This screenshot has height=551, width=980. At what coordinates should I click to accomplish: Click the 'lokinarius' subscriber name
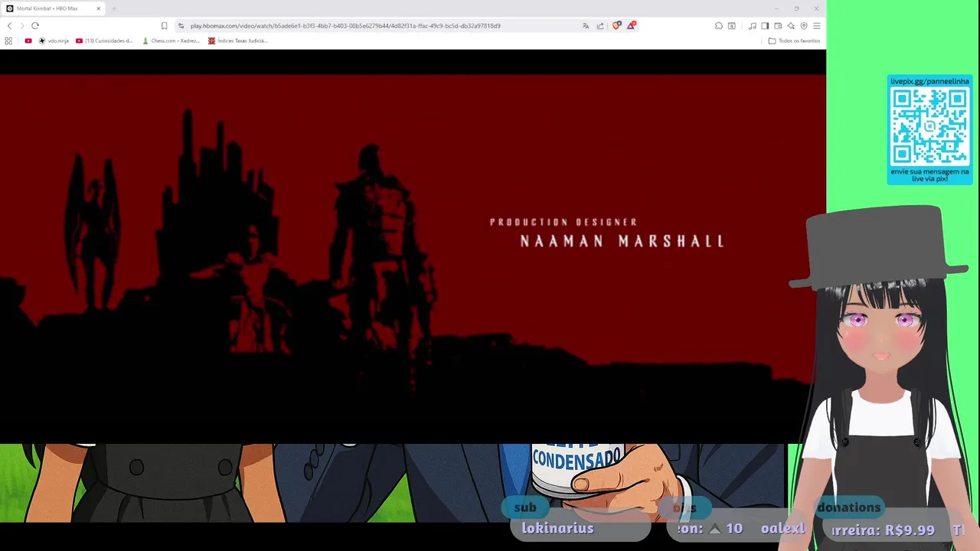pyautogui.click(x=557, y=528)
